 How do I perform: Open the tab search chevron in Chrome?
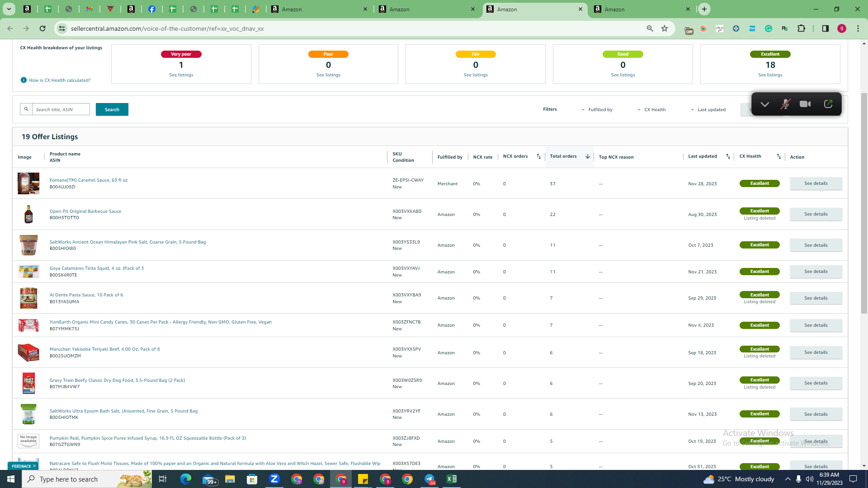(9, 9)
